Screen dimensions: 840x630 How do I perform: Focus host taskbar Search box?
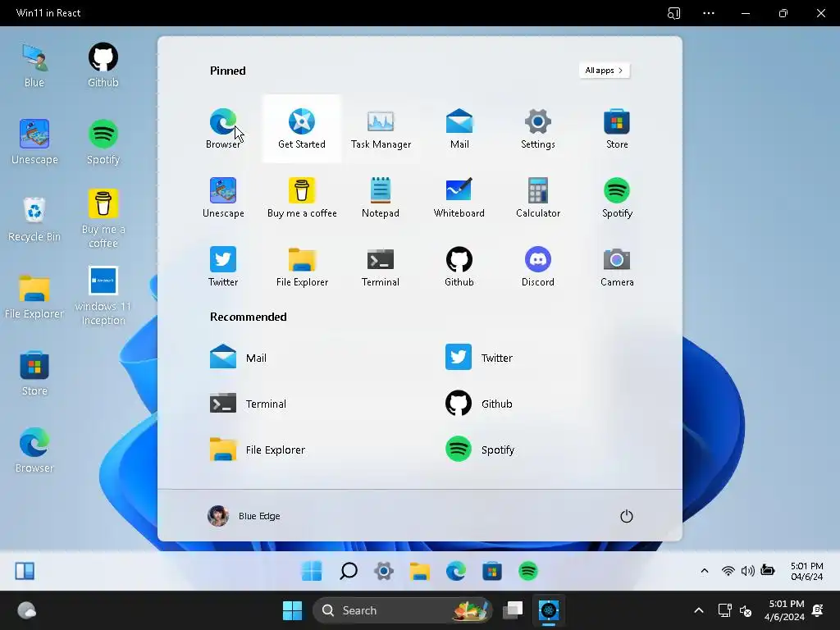click(x=402, y=610)
